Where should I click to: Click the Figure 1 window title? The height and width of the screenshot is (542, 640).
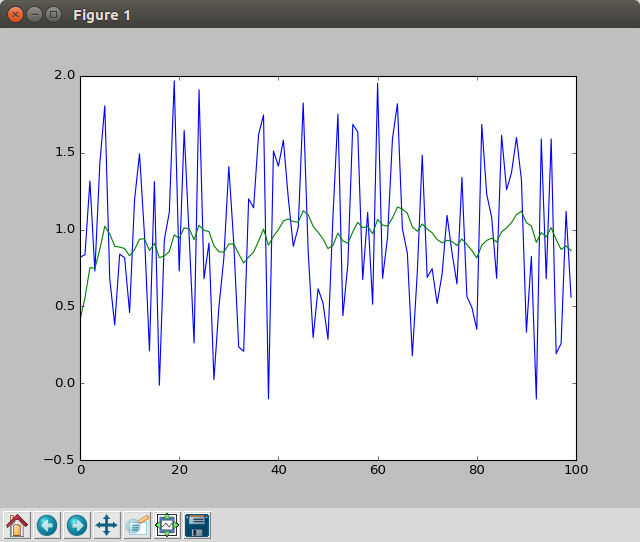point(102,15)
